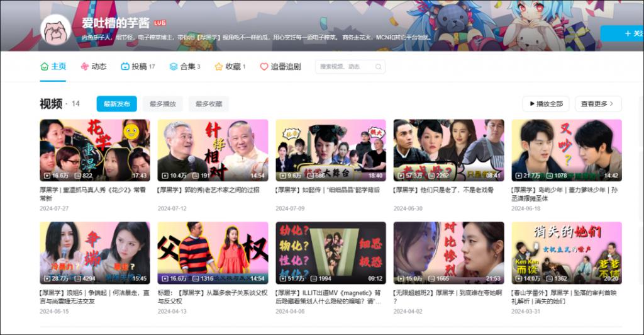Click the date 2024-07-27
This screenshot has height=335, width=644.
54,208
